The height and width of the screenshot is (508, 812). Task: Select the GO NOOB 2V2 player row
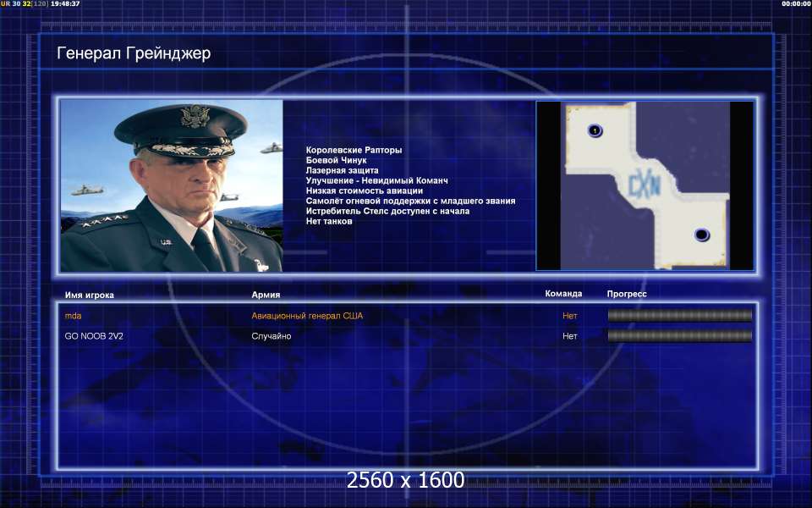tap(408, 336)
